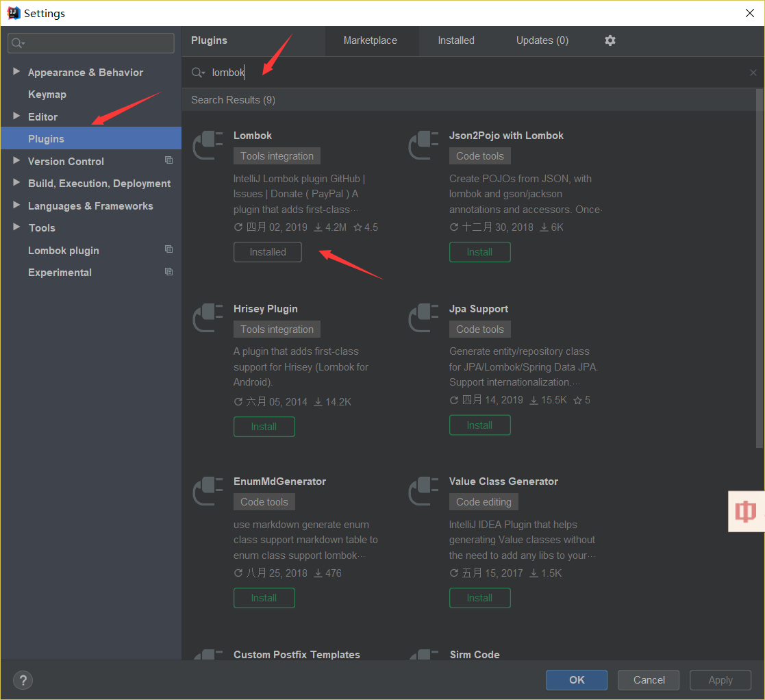Click the Code editing tag

[x=484, y=502]
